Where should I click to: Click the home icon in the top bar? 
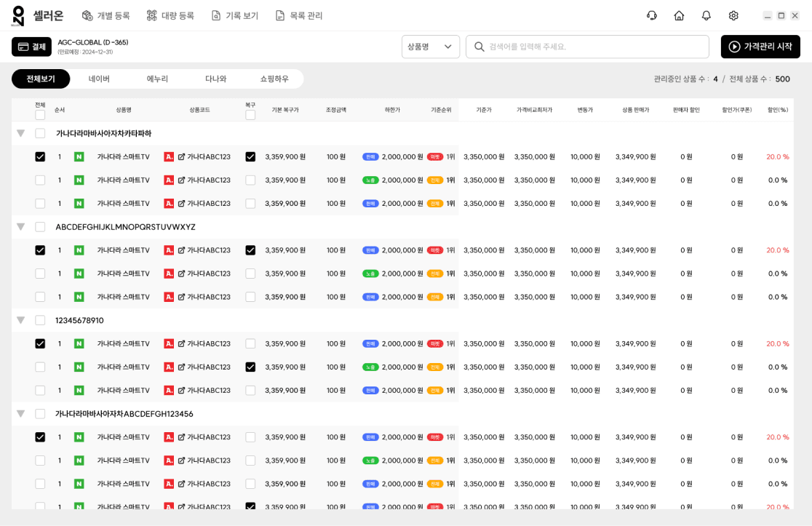pos(679,15)
